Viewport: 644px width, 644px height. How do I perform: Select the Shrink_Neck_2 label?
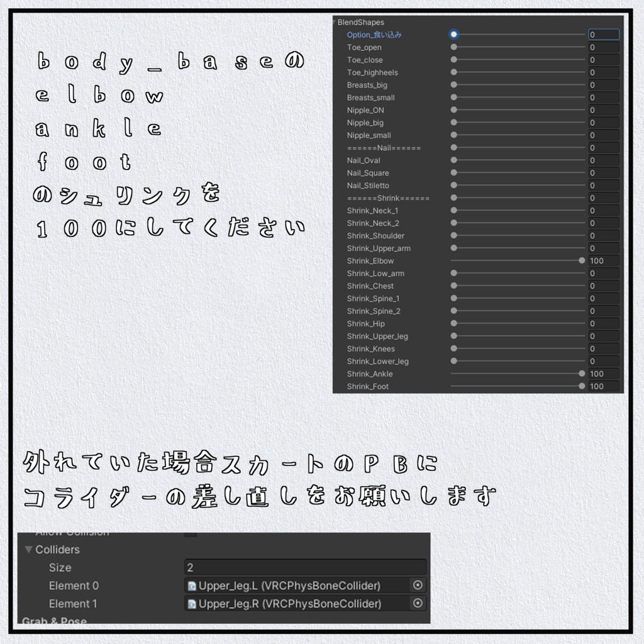(x=372, y=223)
